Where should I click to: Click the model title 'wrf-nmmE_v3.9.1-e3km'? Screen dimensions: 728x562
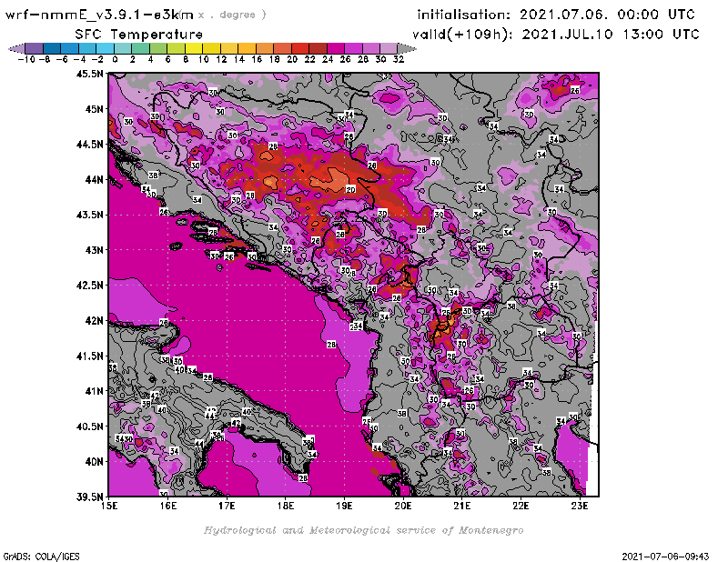tap(99, 15)
